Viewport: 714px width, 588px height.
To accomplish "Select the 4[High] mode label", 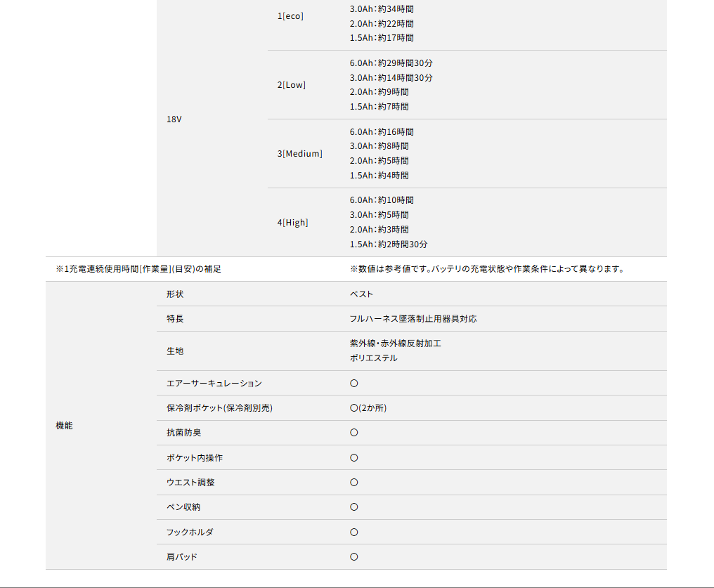I will [292, 223].
